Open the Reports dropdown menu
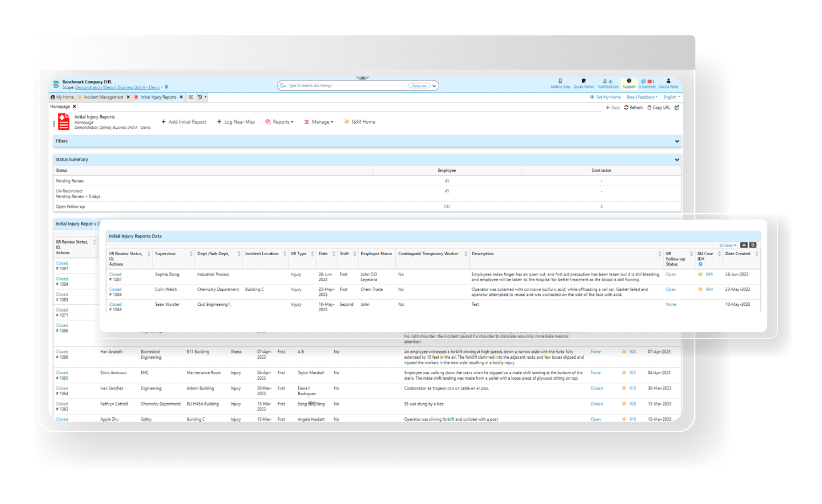Image resolution: width=822 pixels, height=504 pixels. (280, 122)
